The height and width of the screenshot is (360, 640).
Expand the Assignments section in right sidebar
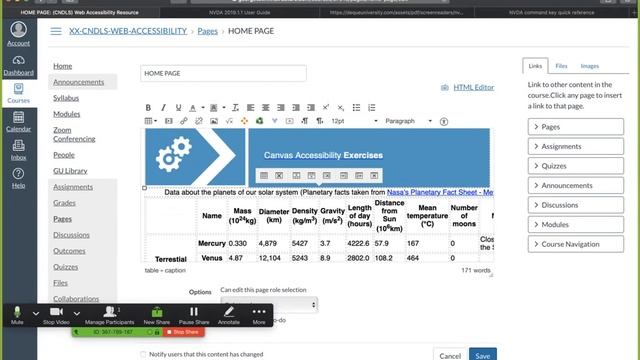(576, 147)
